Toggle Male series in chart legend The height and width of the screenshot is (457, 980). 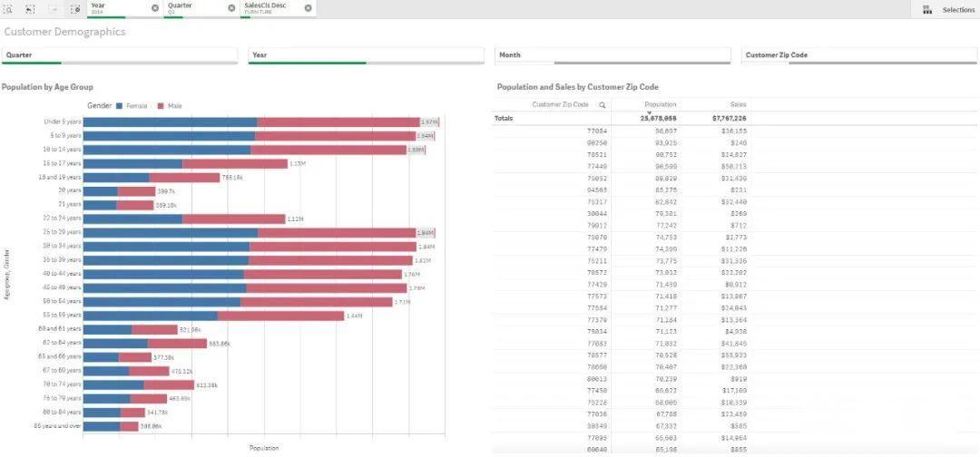[x=171, y=106]
